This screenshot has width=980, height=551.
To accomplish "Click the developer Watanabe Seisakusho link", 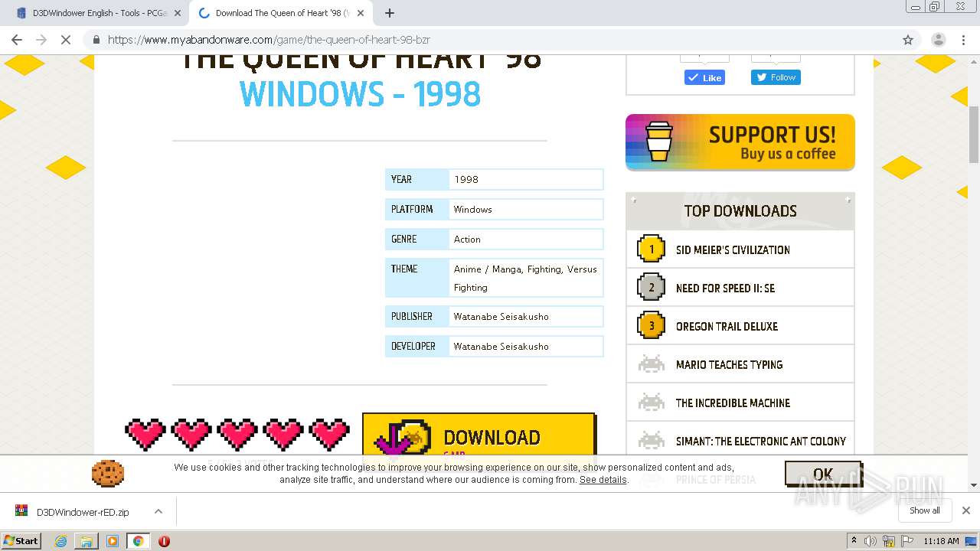I will [501, 346].
